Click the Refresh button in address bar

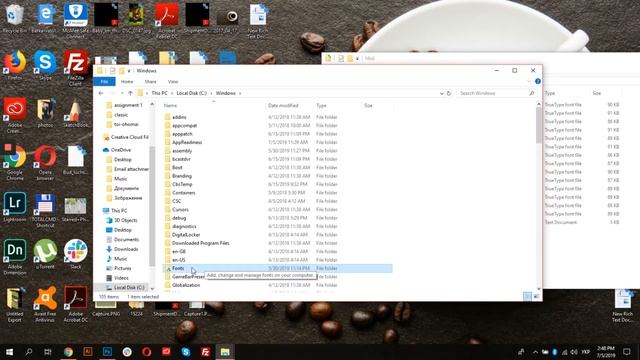pyautogui.click(x=449, y=93)
